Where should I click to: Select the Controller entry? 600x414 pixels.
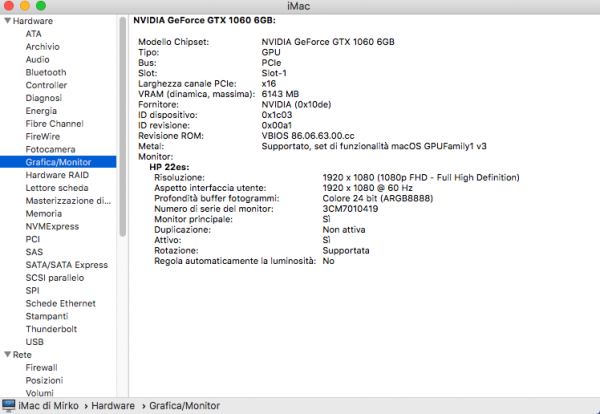tap(46, 85)
